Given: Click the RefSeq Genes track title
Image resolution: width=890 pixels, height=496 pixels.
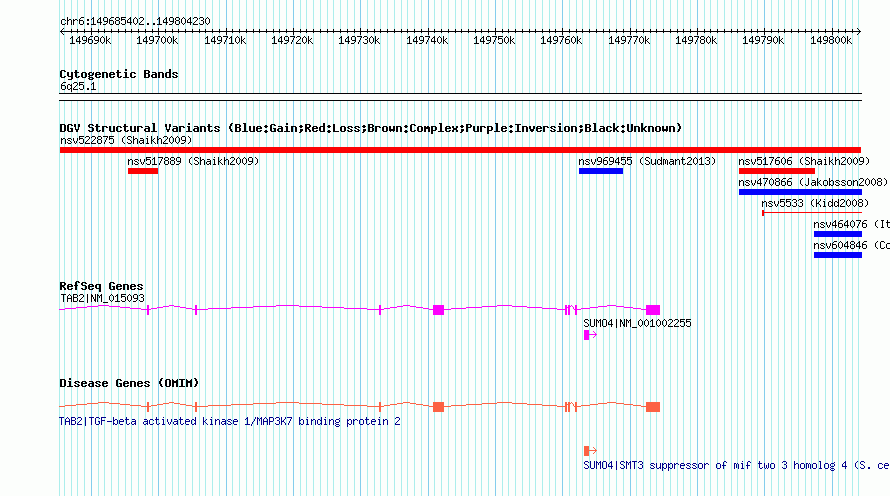Looking at the screenshot, I should pos(101,286).
